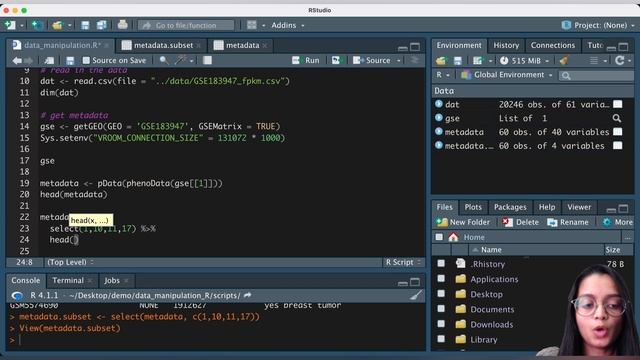Open the R language selector dropdown

[442, 75]
